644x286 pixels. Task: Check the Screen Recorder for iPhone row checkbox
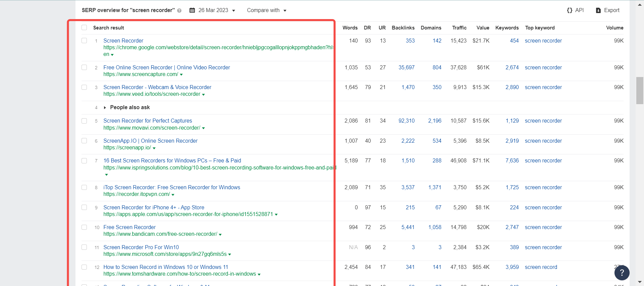[x=84, y=207]
